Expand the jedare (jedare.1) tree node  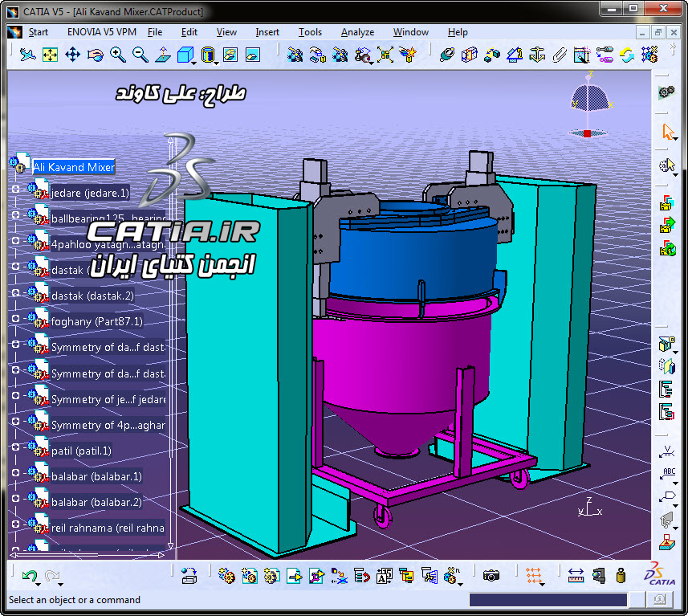pyautogui.click(x=16, y=189)
